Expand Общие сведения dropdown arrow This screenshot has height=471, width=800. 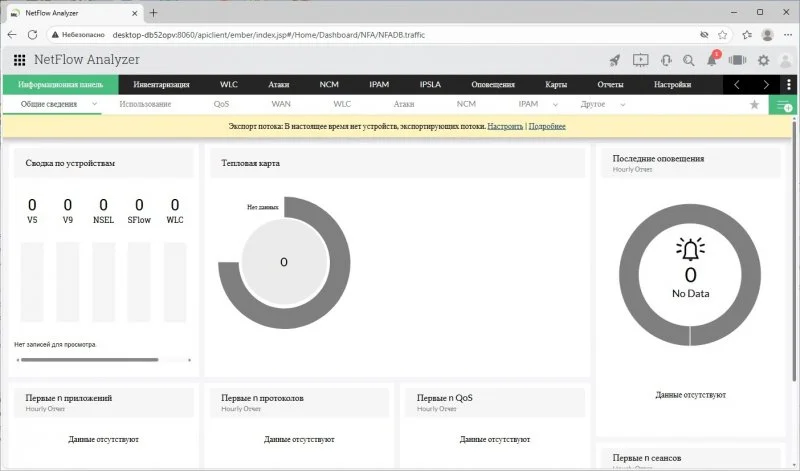(94, 104)
